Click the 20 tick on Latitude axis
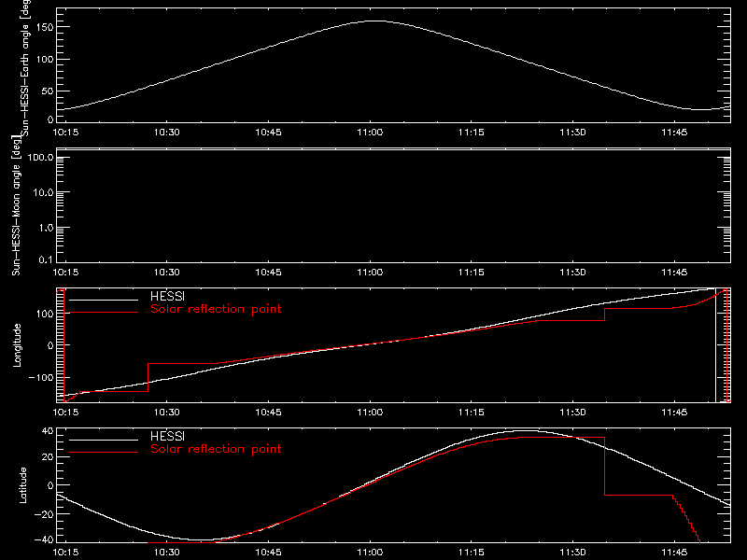The image size is (747, 560). (48, 456)
